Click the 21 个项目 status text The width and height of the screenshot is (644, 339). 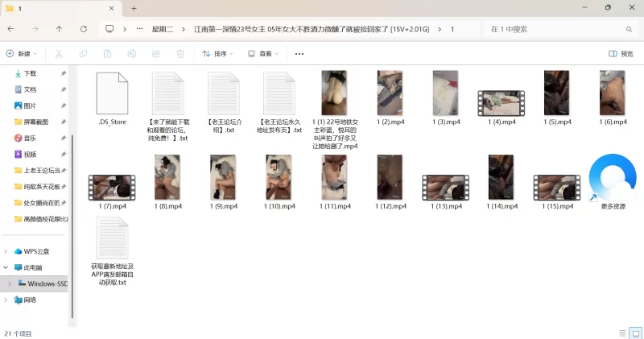[18, 333]
